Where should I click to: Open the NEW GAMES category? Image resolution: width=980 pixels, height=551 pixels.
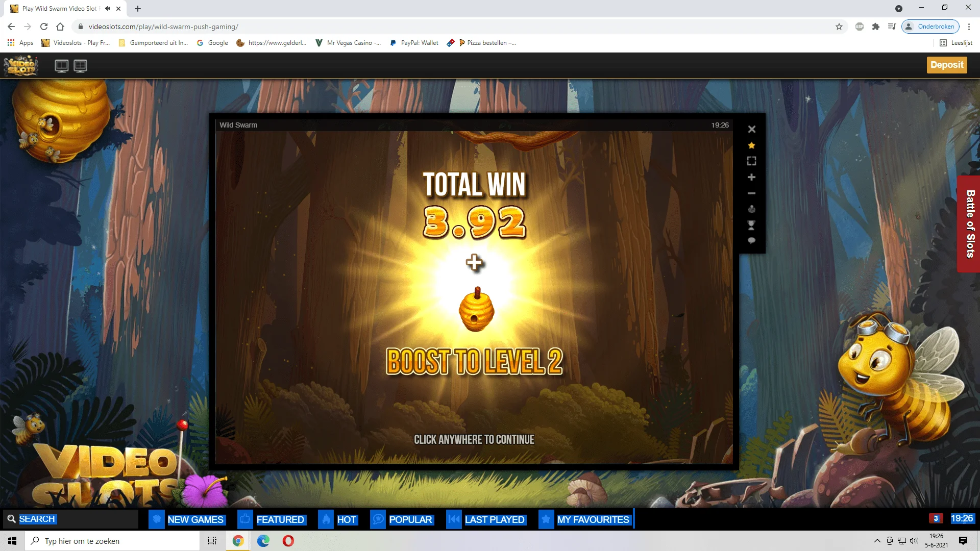187,519
